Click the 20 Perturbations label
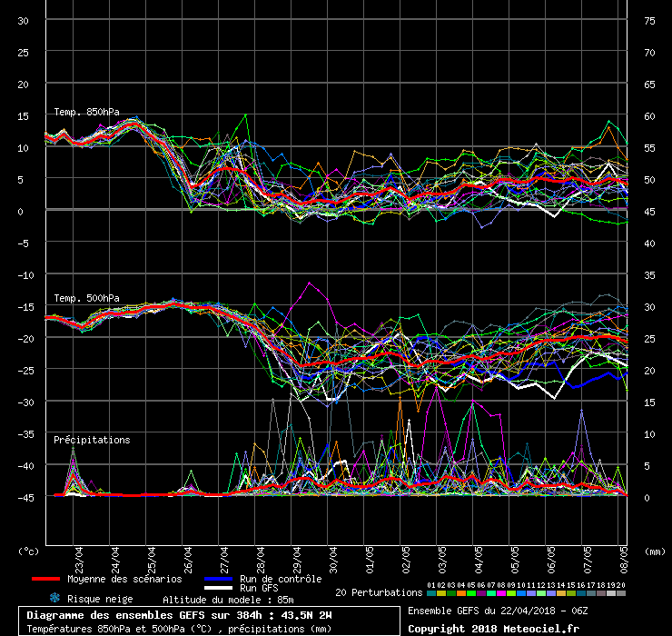 [x=379, y=592]
